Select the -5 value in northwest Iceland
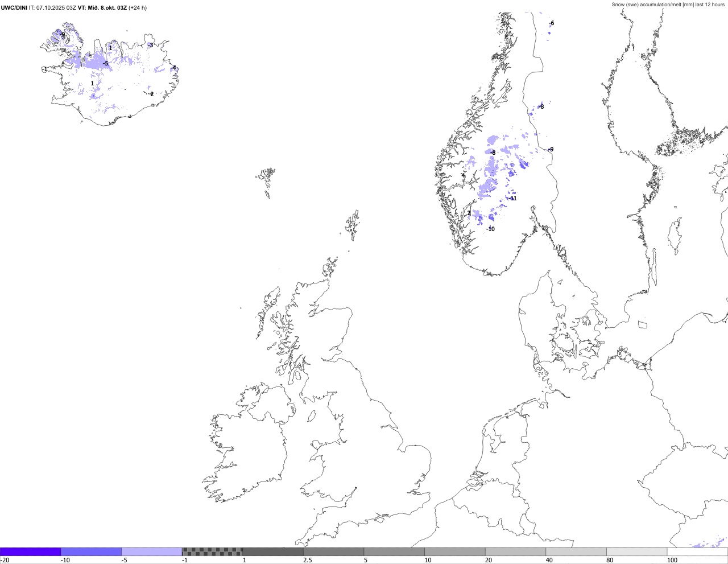Viewport: 728px width, 564px height. point(105,64)
